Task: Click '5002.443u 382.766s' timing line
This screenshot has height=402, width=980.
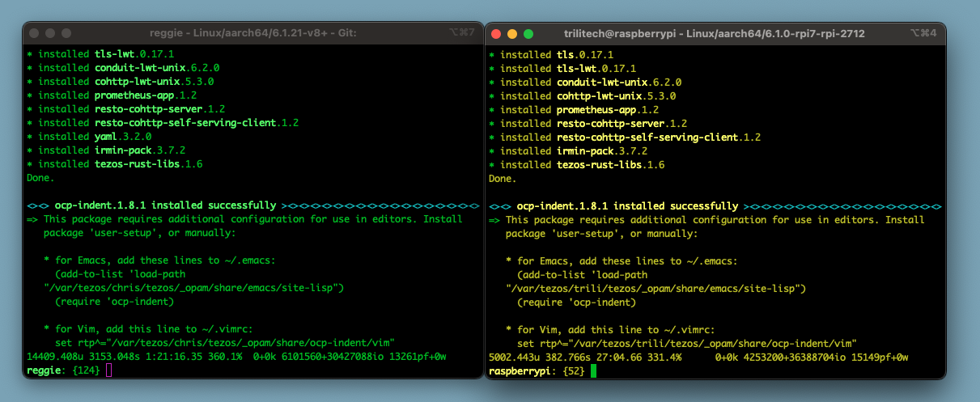Action: 699,357
